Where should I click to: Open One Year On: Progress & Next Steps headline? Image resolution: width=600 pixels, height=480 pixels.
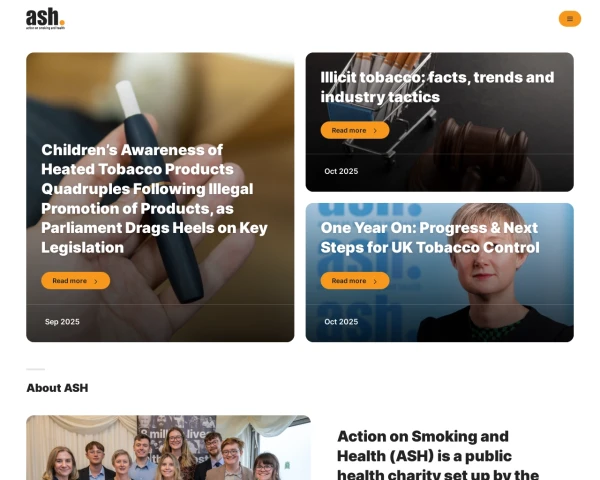coord(430,238)
